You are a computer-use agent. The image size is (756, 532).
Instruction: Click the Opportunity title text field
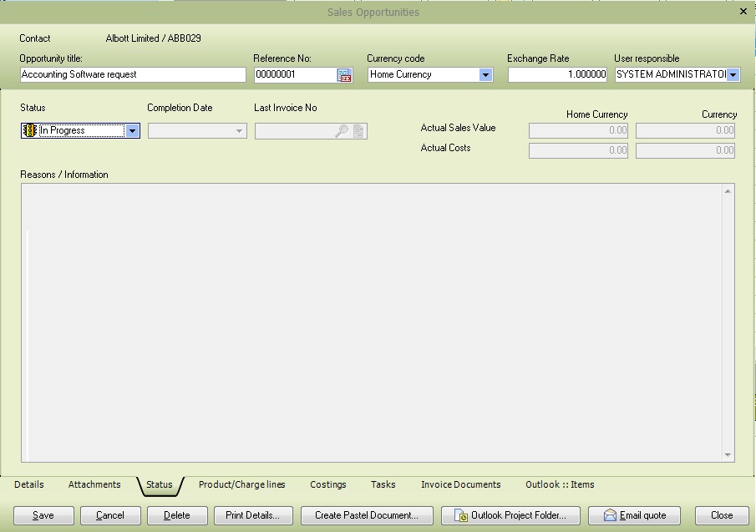pos(133,75)
